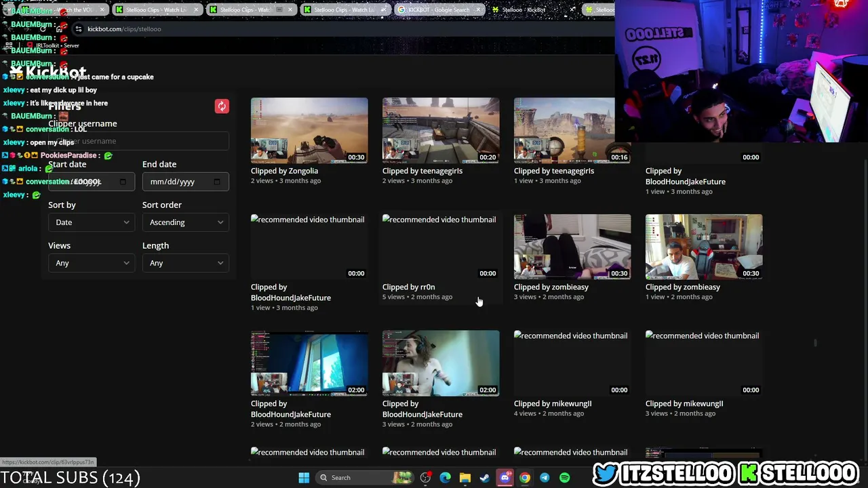Focus the End date field
This screenshot has width=868, height=488.
click(186, 182)
